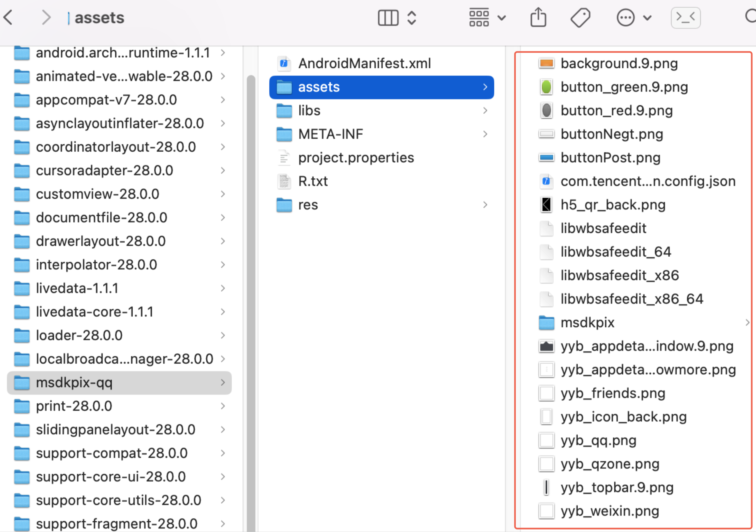
Task: Expand the libs folder chevron
Action: click(485, 111)
